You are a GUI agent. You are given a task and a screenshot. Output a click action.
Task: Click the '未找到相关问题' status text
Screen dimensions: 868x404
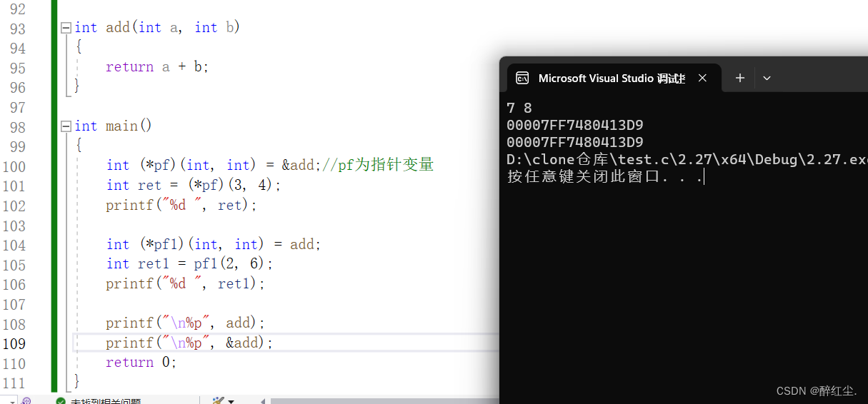[106, 401]
